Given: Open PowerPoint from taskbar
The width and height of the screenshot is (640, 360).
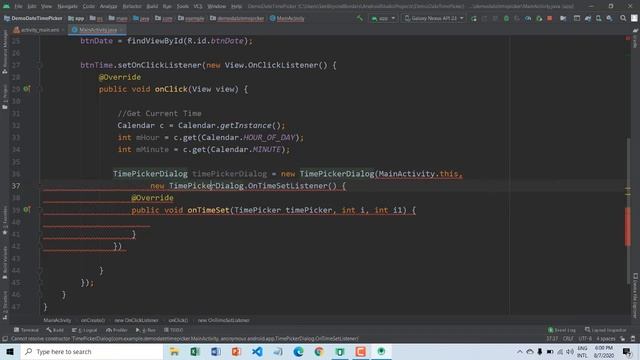Looking at the screenshot, I should (236, 351).
